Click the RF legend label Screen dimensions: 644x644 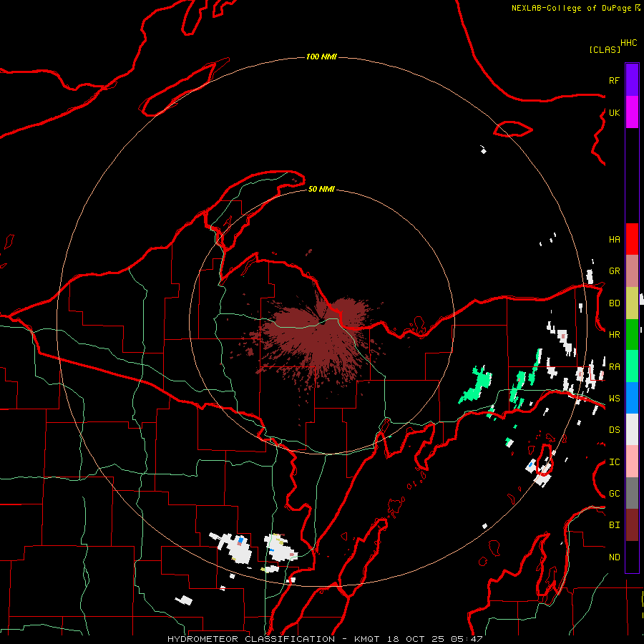[614, 80]
